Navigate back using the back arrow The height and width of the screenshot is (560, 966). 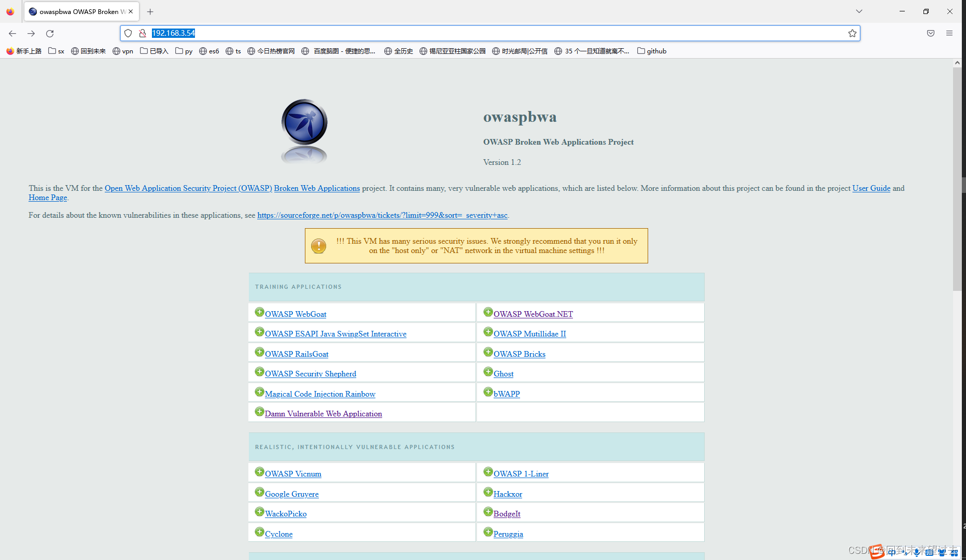tap(12, 33)
